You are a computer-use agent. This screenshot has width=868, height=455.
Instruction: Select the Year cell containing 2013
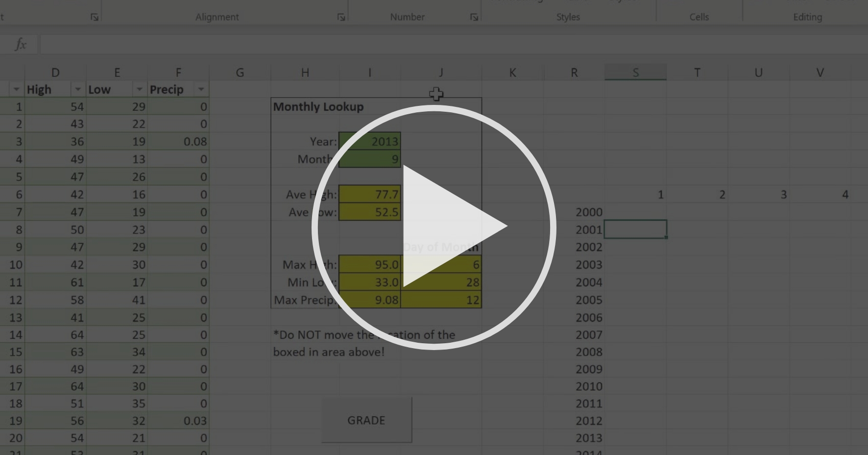coord(369,141)
